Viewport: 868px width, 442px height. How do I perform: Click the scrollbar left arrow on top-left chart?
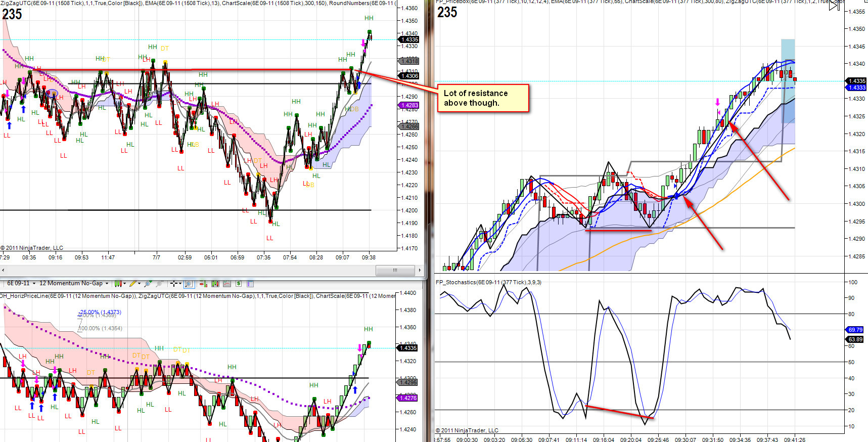[x=3, y=270]
